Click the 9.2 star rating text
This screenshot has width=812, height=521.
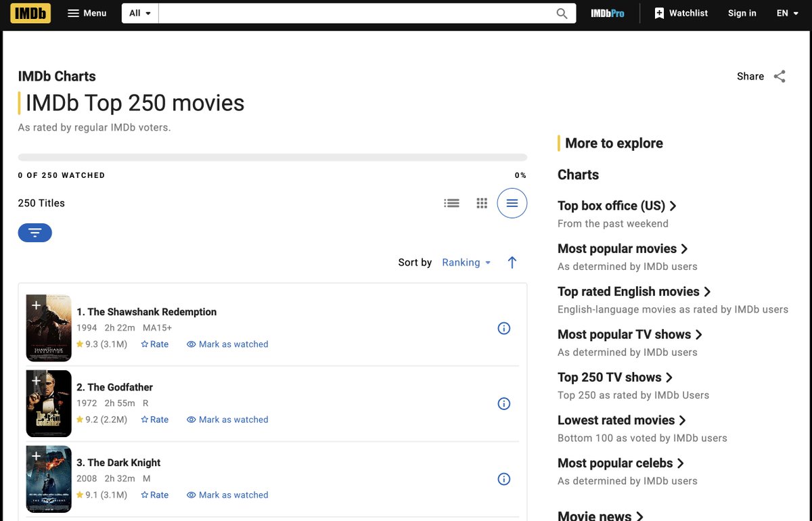pos(101,420)
